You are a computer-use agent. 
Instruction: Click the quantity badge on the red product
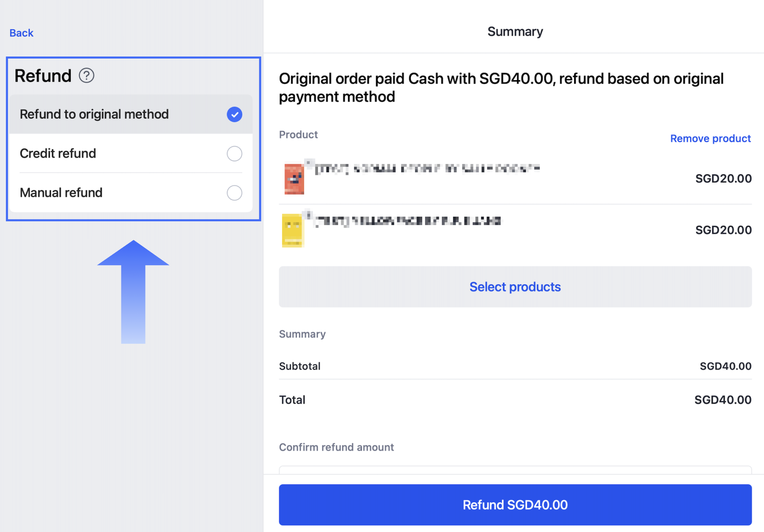click(309, 162)
